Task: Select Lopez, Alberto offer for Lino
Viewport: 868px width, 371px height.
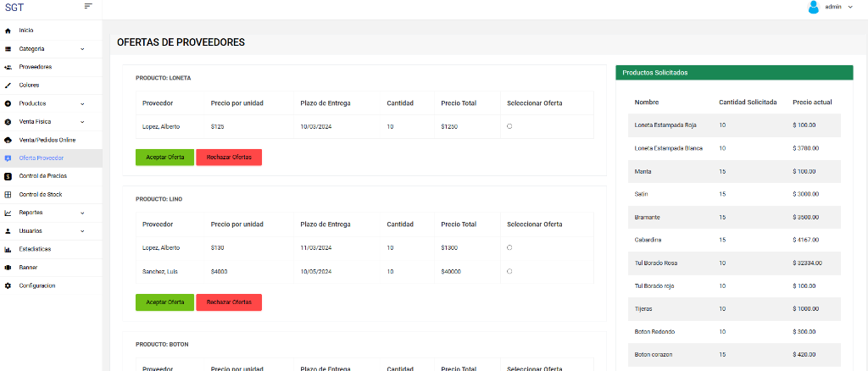Action: click(509, 247)
